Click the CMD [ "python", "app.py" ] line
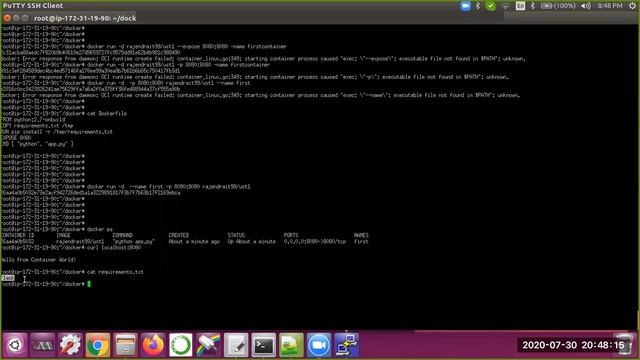 [x=38, y=144]
